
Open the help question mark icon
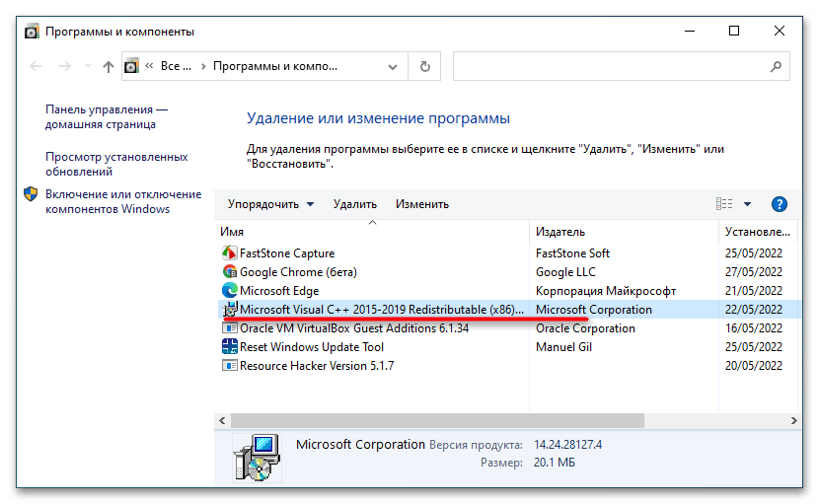tap(779, 204)
